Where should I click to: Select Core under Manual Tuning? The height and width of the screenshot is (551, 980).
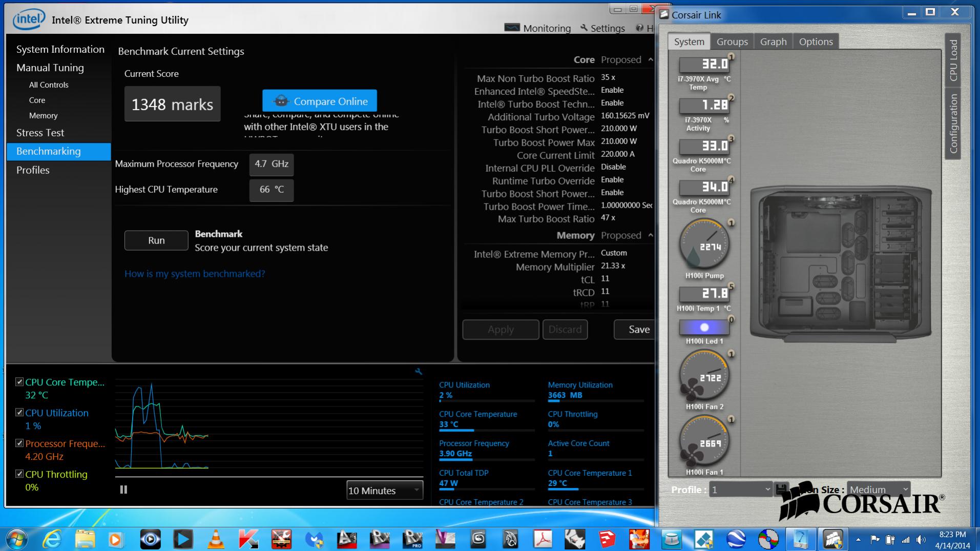pos(37,100)
